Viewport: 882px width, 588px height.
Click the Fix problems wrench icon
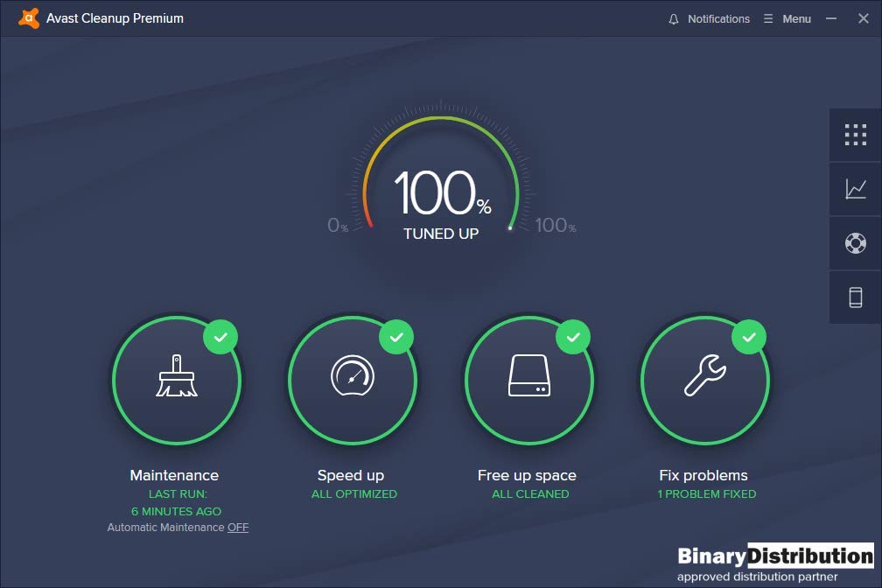[704, 378]
